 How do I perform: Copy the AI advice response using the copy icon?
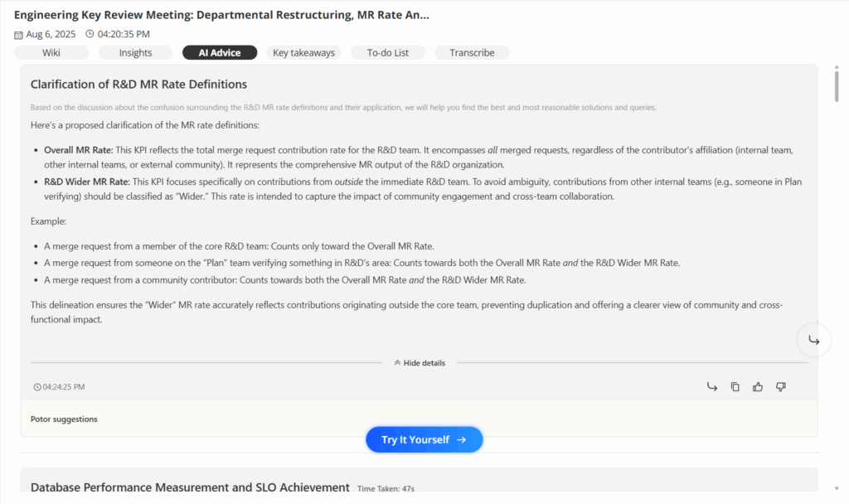[735, 386]
